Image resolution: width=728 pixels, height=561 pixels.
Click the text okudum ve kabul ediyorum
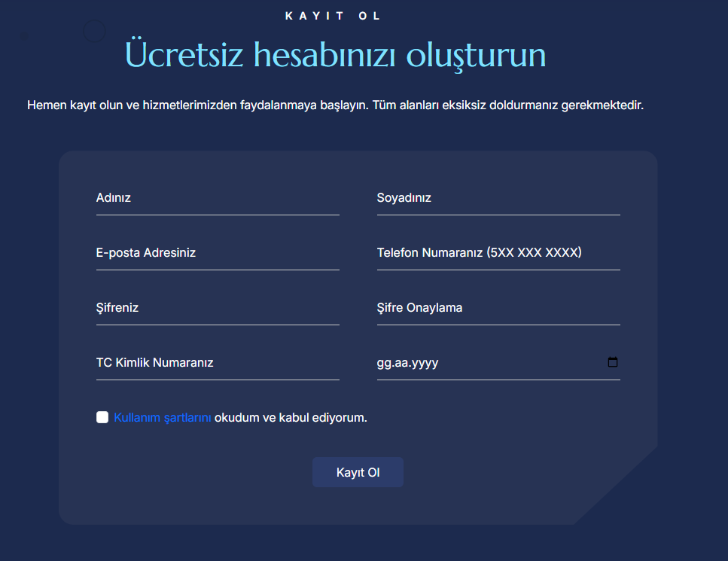(291, 417)
